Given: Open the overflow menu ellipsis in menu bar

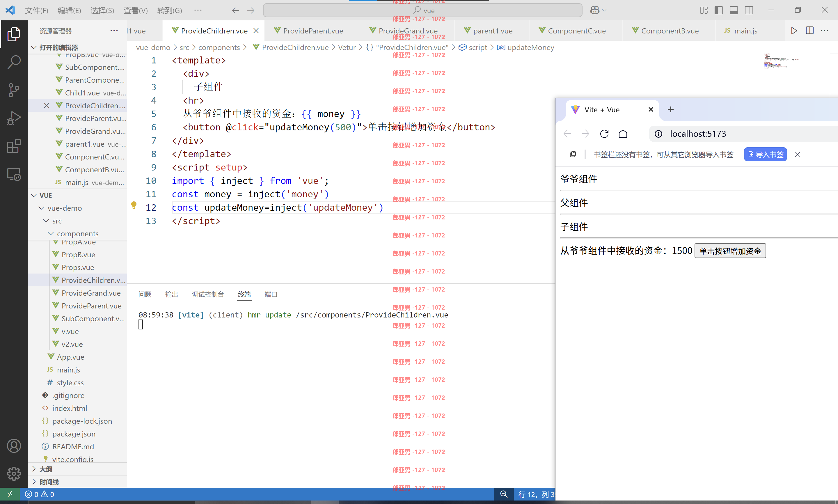Looking at the screenshot, I should [198, 10].
